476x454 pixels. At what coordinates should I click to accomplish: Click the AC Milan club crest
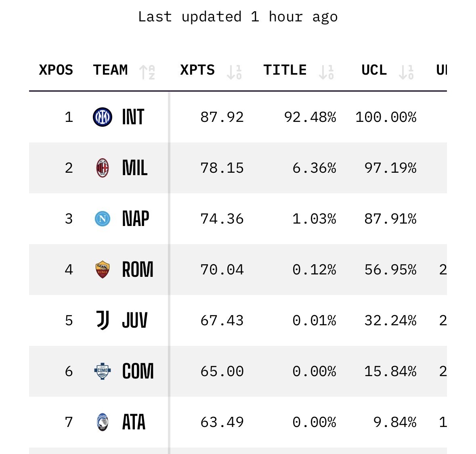[x=103, y=168]
